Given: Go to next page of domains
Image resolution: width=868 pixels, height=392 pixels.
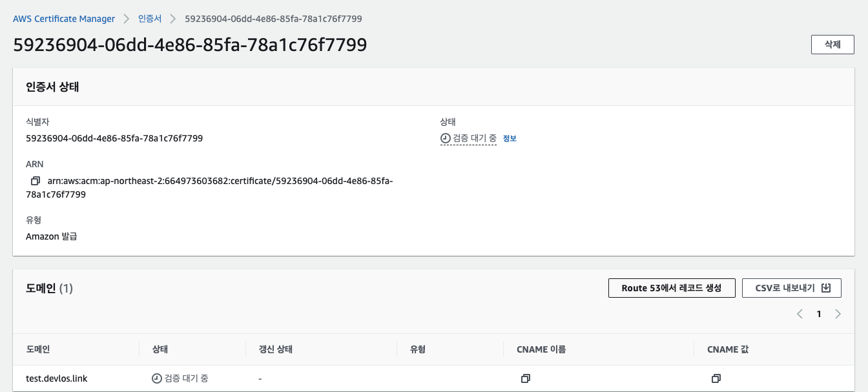Looking at the screenshot, I should [x=838, y=314].
